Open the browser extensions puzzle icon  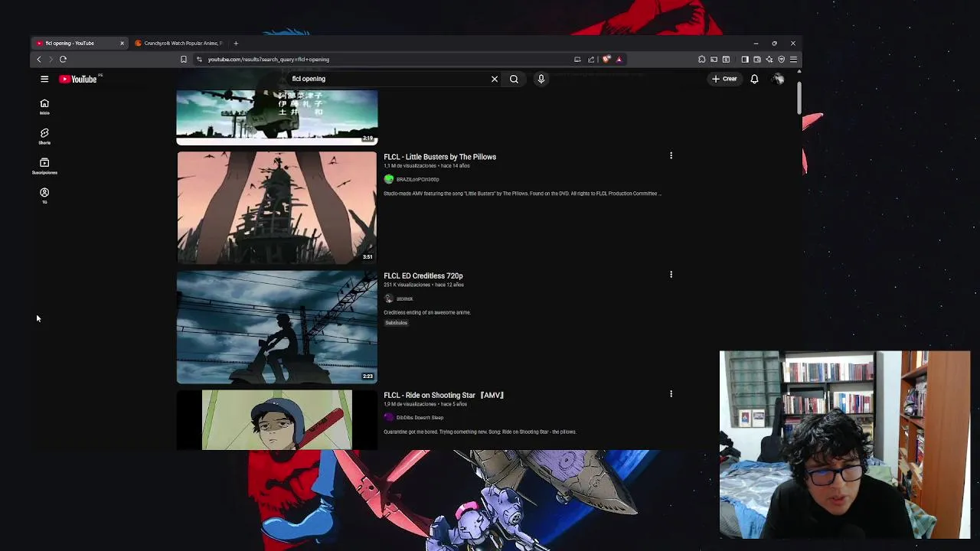tap(701, 59)
